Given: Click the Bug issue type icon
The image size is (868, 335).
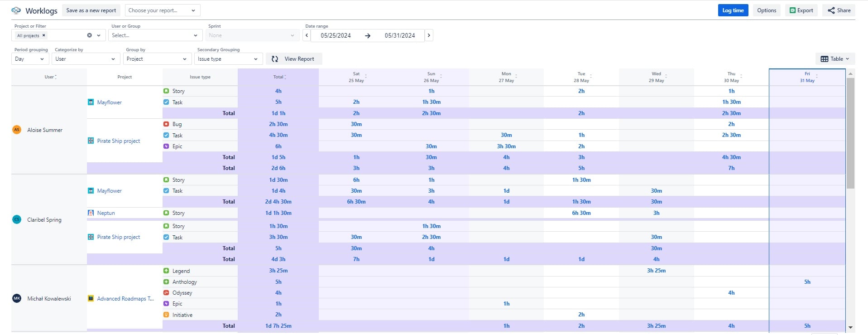Looking at the screenshot, I should click(x=166, y=124).
